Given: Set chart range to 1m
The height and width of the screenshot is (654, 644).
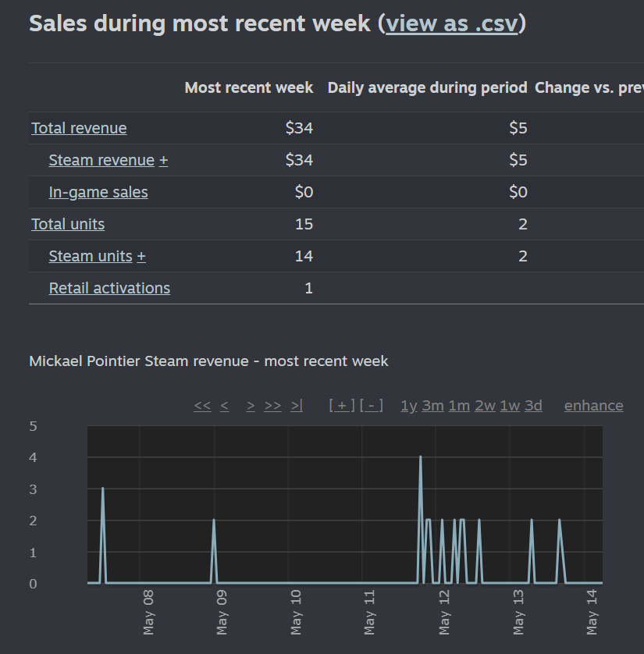Looking at the screenshot, I should point(459,405).
